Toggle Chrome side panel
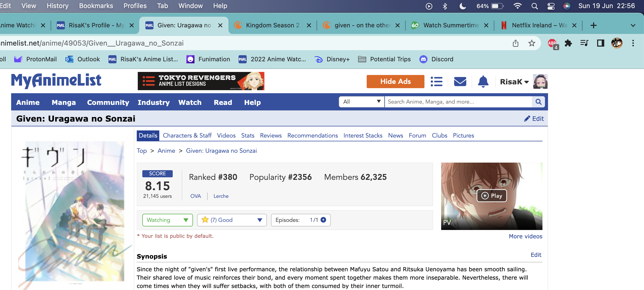This screenshot has width=644, height=290. tap(600, 43)
